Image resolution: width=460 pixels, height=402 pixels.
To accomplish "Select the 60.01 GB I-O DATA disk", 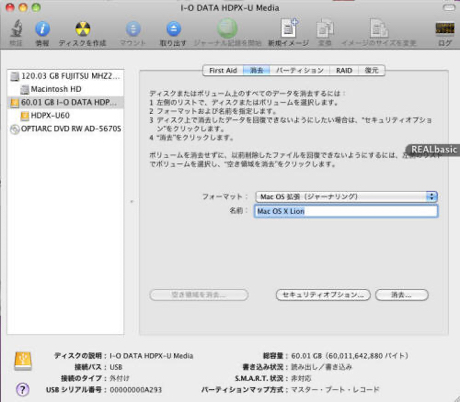I will point(65,102).
